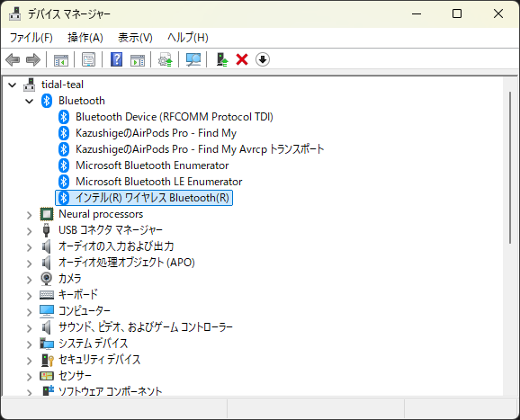Select Microsoft Bluetooth Enumerator
This screenshot has width=520, height=420.
click(x=152, y=165)
